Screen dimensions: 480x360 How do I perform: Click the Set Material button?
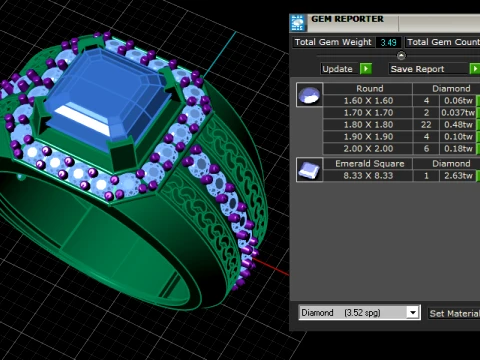coord(454,313)
